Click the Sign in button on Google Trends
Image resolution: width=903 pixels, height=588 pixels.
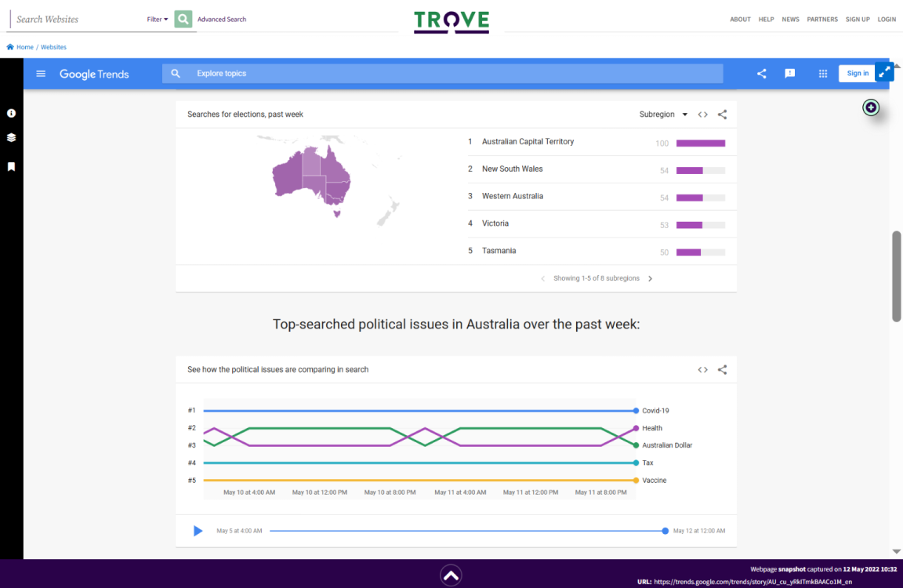click(x=856, y=73)
